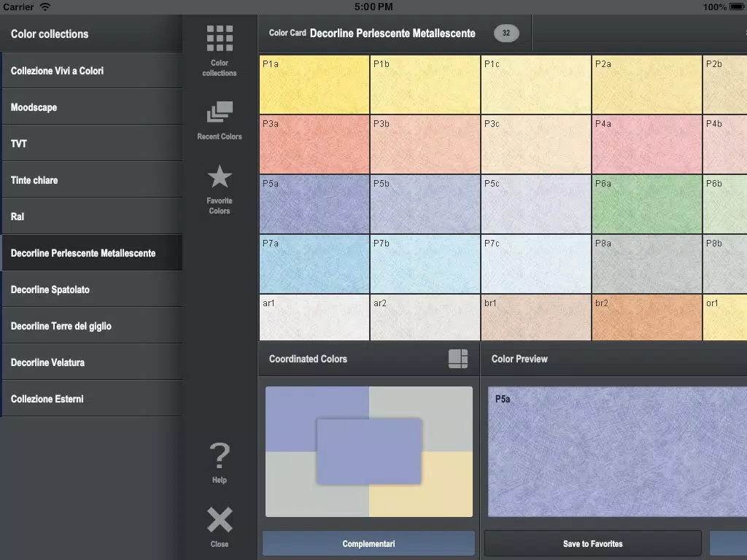Pick the P1a yellow swatch

tap(314, 85)
